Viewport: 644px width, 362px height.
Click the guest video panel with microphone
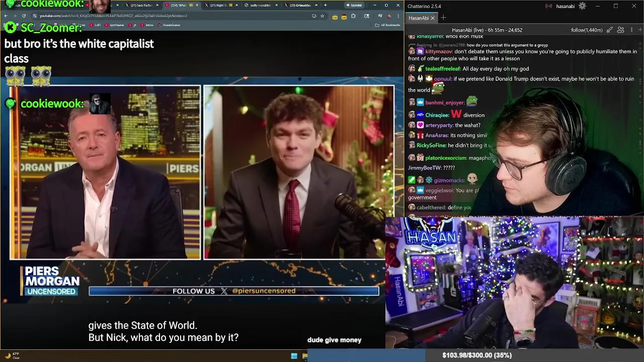click(299, 172)
